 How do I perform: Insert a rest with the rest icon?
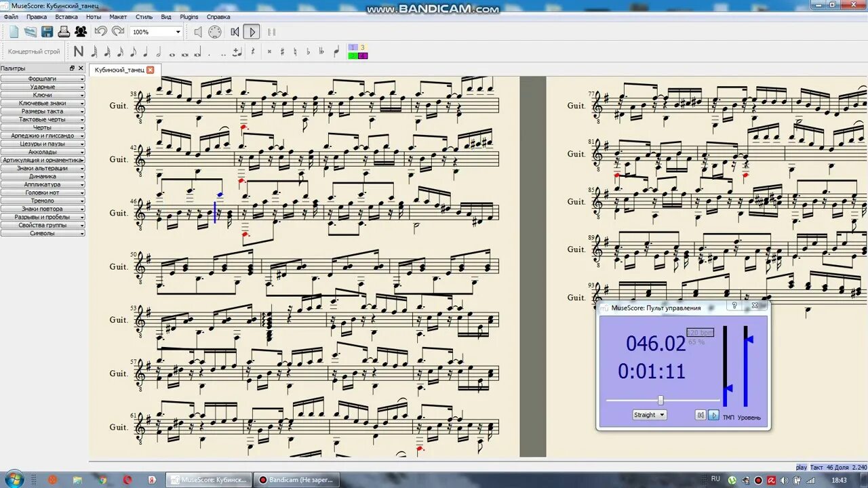click(252, 52)
